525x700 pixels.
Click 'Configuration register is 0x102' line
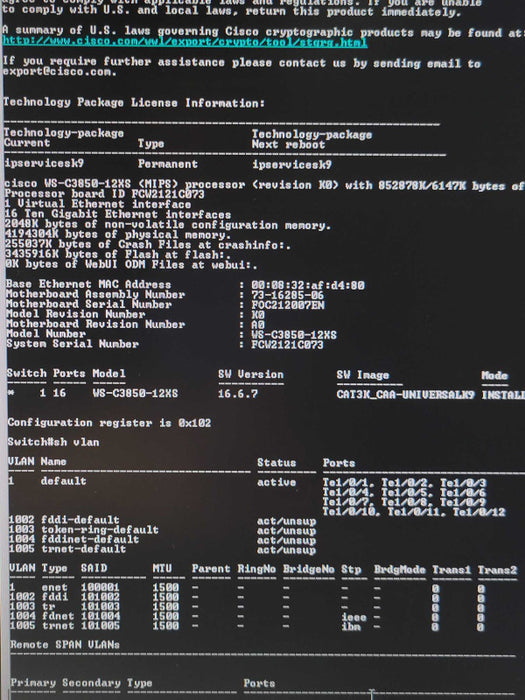pos(109,423)
